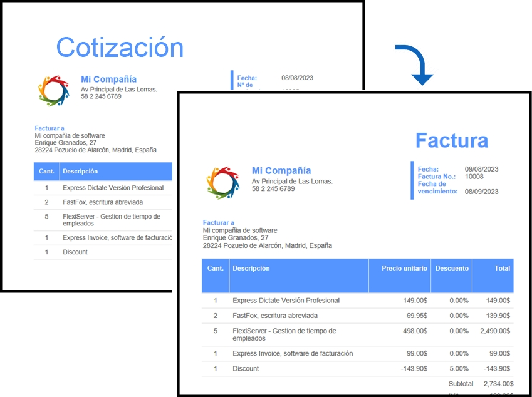Click the 'Descuento' column header

click(451, 268)
